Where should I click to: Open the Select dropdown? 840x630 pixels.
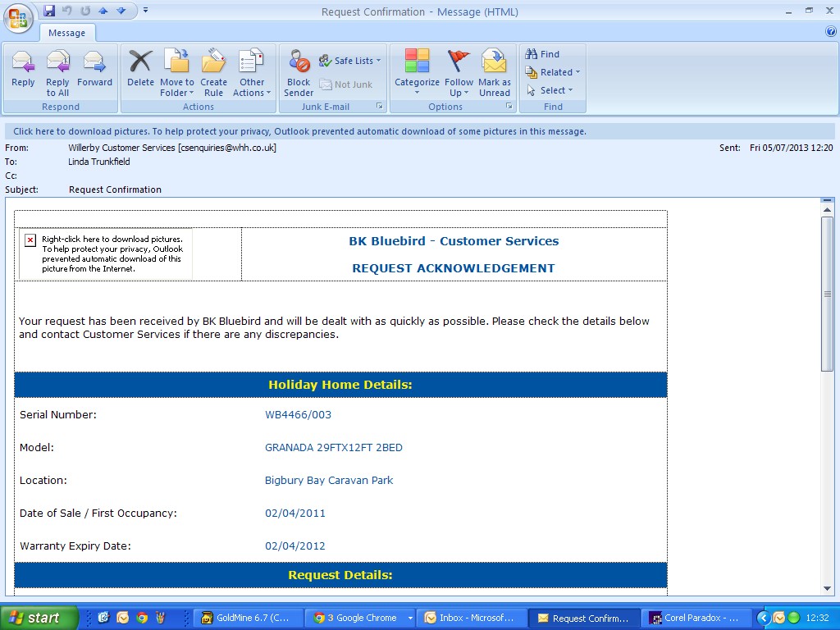[550, 90]
